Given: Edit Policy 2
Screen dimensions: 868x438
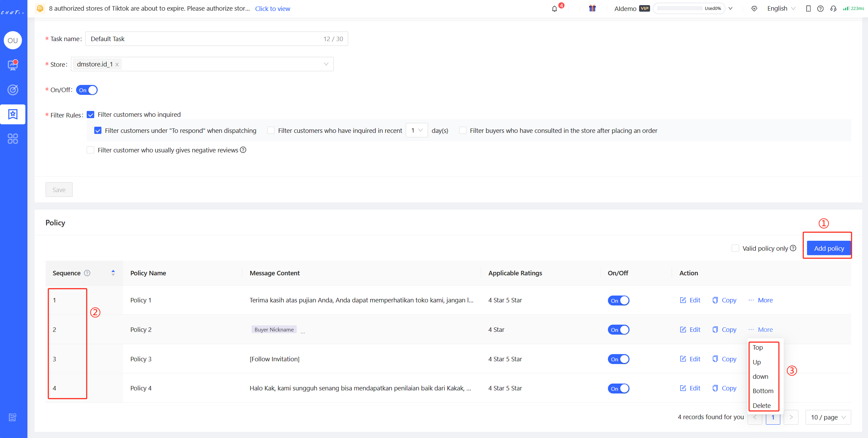Looking at the screenshot, I should click(690, 329).
